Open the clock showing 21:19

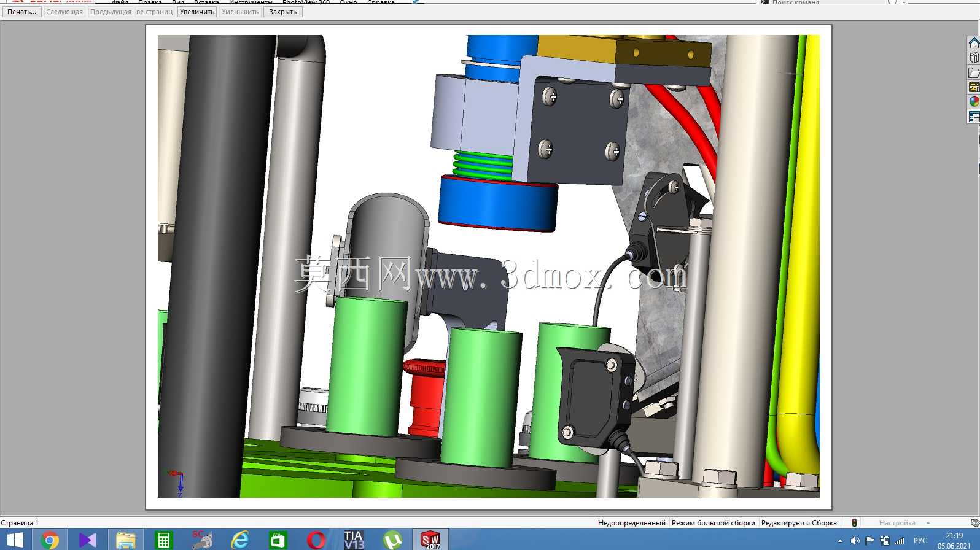954,540
